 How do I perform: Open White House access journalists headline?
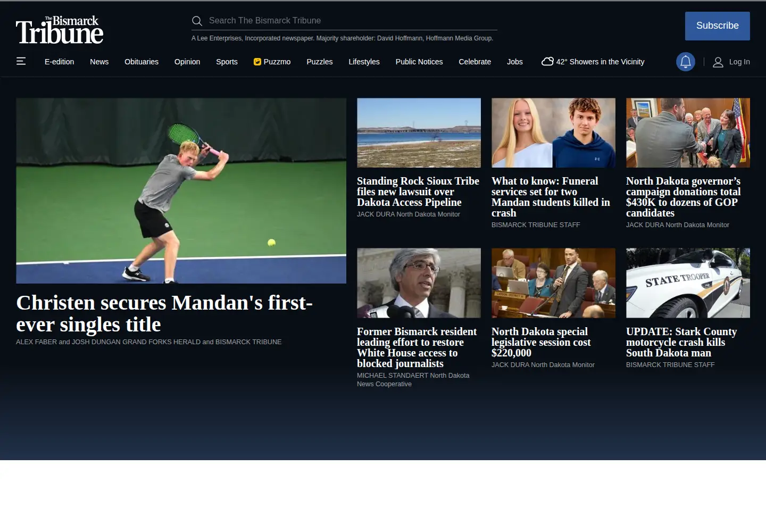(x=417, y=347)
